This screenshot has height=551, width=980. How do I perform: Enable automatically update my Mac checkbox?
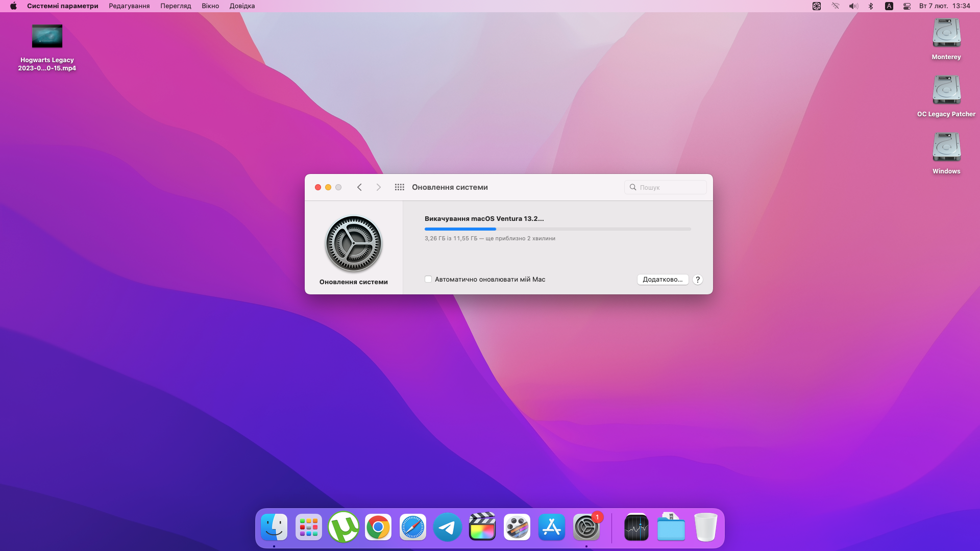tap(428, 279)
